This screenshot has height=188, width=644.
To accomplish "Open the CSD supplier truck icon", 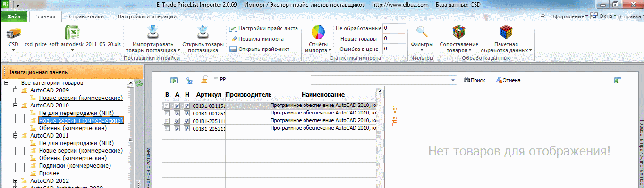I will pos(13,33).
